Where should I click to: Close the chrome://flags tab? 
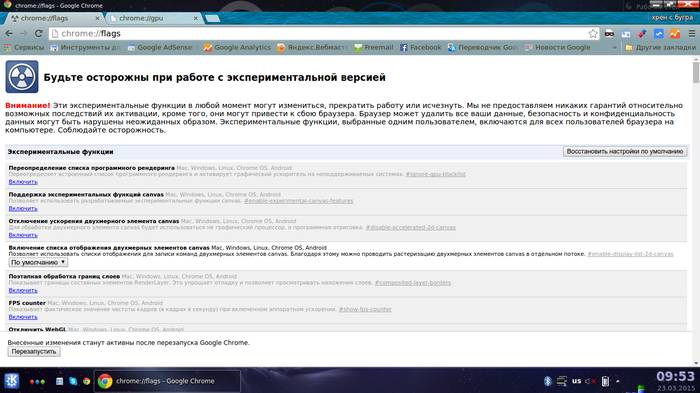97,18
